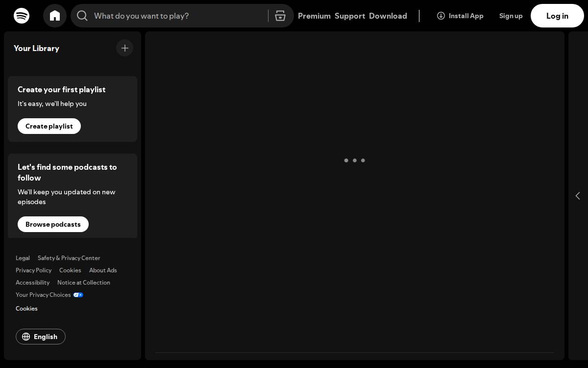The width and height of the screenshot is (588, 368).
Task: Click the standalone Cookies link above English
Action: (x=26, y=309)
